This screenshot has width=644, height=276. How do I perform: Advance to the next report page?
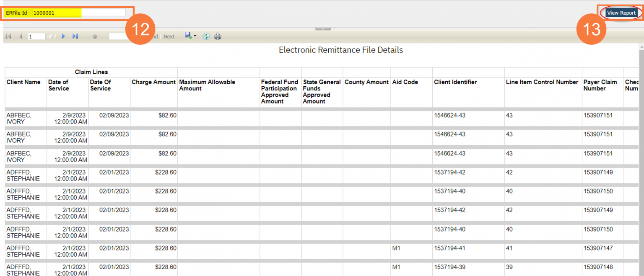[x=63, y=36]
